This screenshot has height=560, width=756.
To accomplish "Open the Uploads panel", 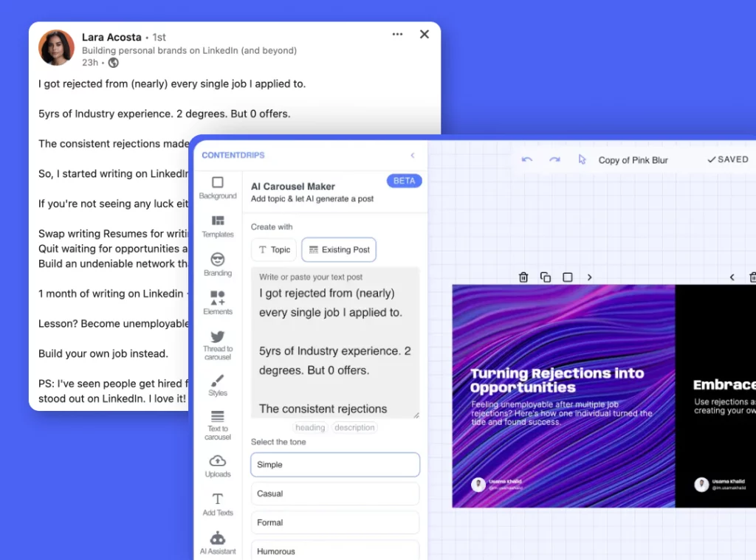I will 218,466.
